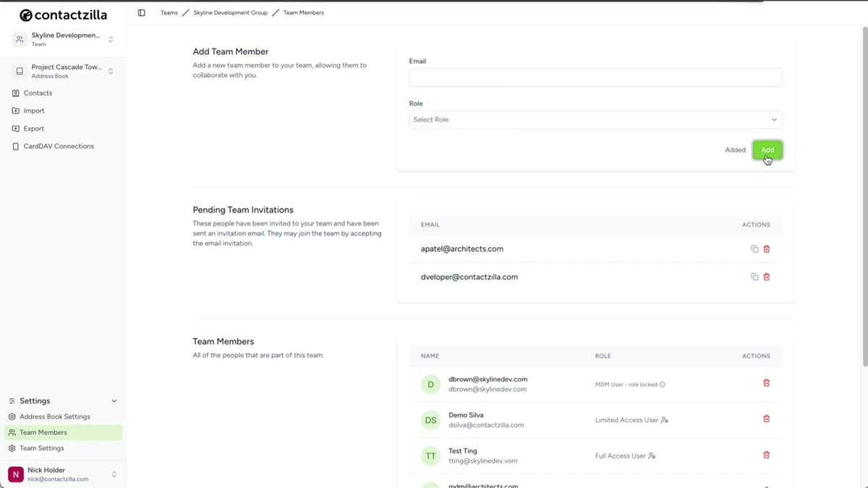Image resolution: width=868 pixels, height=488 pixels.
Task: Go to Teams via the breadcrumb
Action: click(x=169, y=12)
